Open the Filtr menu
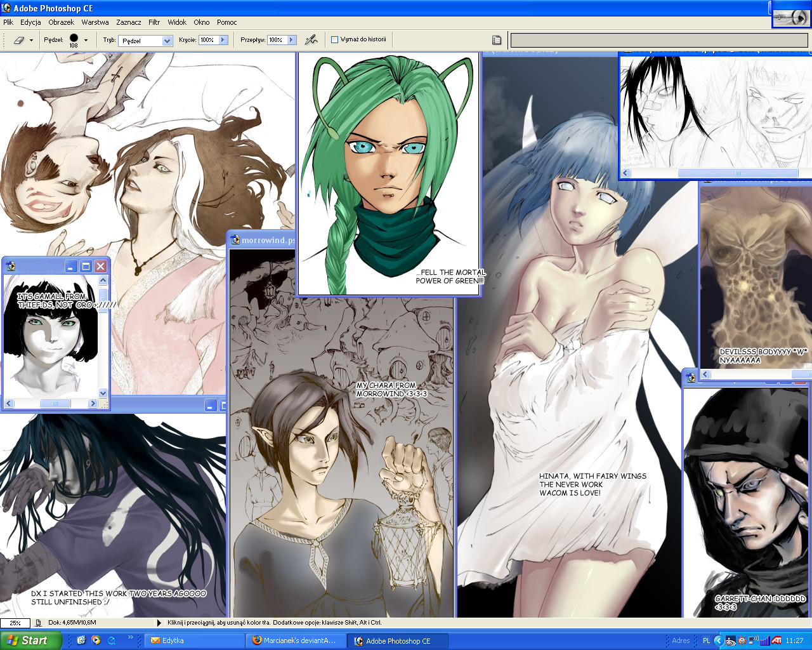This screenshot has height=650, width=812. [x=154, y=22]
